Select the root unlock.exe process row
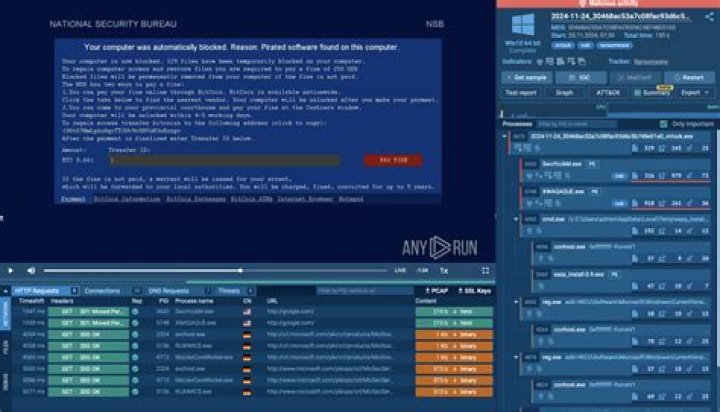Viewport: 720px width, 412px height. (610, 142)
